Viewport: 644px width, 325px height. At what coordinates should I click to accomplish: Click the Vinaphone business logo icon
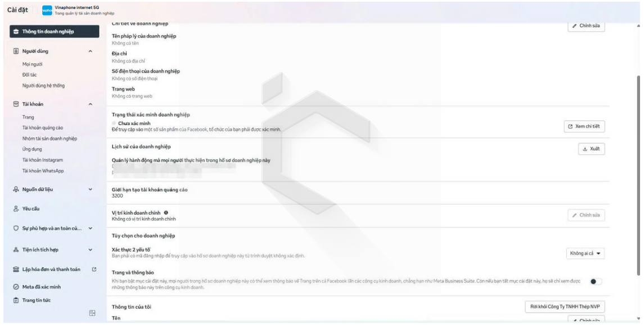tap(47, 10)
